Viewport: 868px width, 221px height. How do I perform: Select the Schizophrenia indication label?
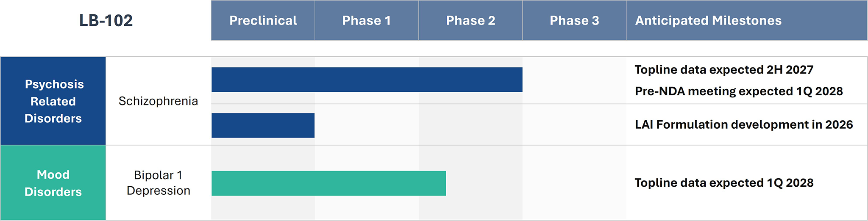158,101
